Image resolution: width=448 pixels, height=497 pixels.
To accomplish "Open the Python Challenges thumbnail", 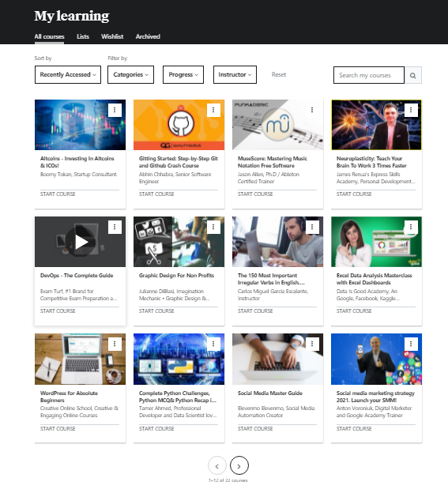I will point(179,360).
